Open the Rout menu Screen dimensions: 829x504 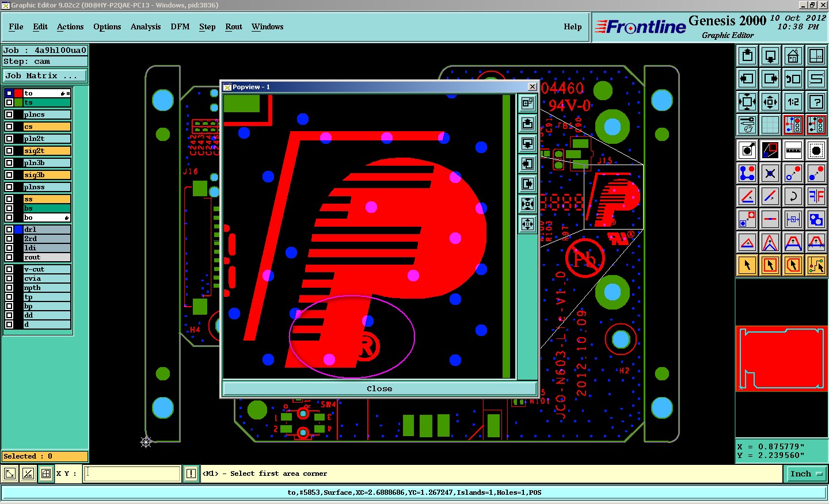click(234, 26)
